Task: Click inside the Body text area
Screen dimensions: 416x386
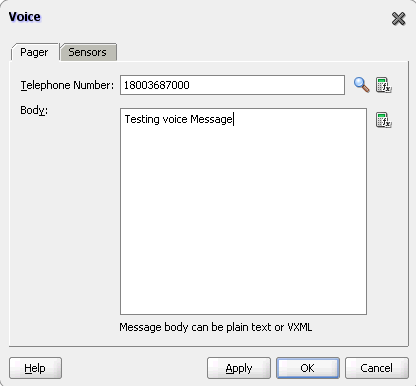Action: click(x=243, y=211)
